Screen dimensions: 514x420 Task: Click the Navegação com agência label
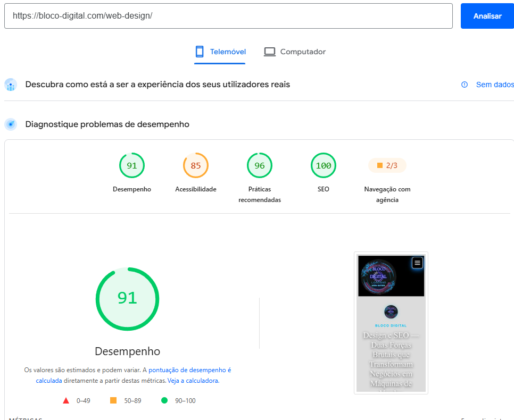[x=387, y=195]
